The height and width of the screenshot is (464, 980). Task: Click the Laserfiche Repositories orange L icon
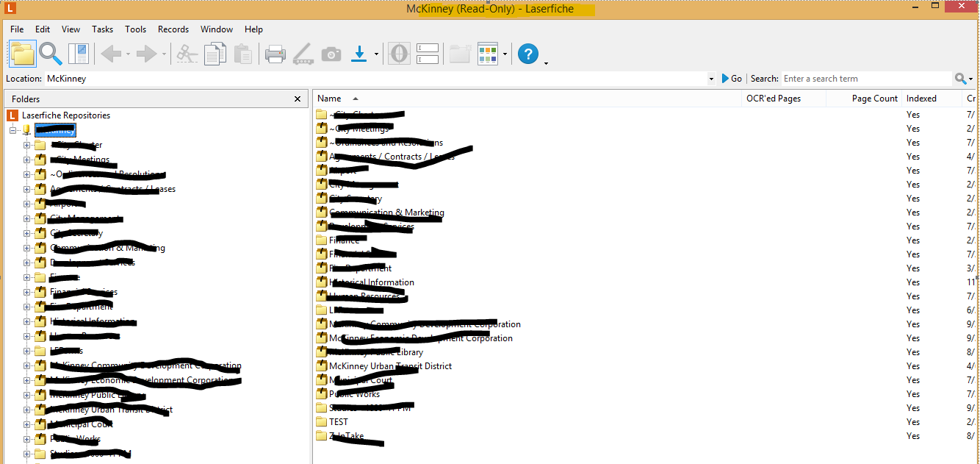click(12, 115)
